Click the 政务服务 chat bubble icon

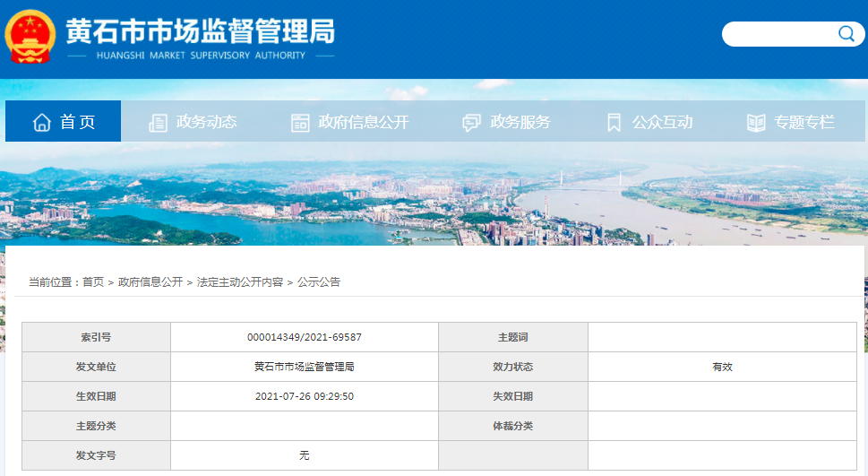(472, 123)
